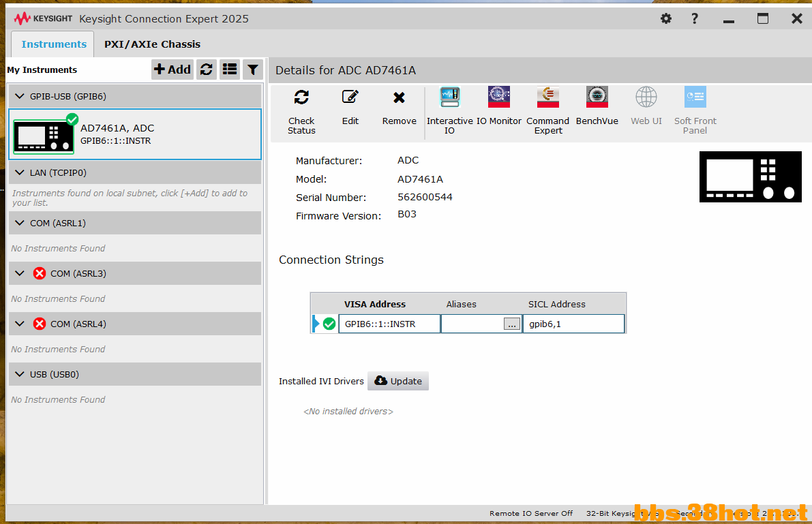
Task: Click the firmware version B03
Action: click(406, 214)
